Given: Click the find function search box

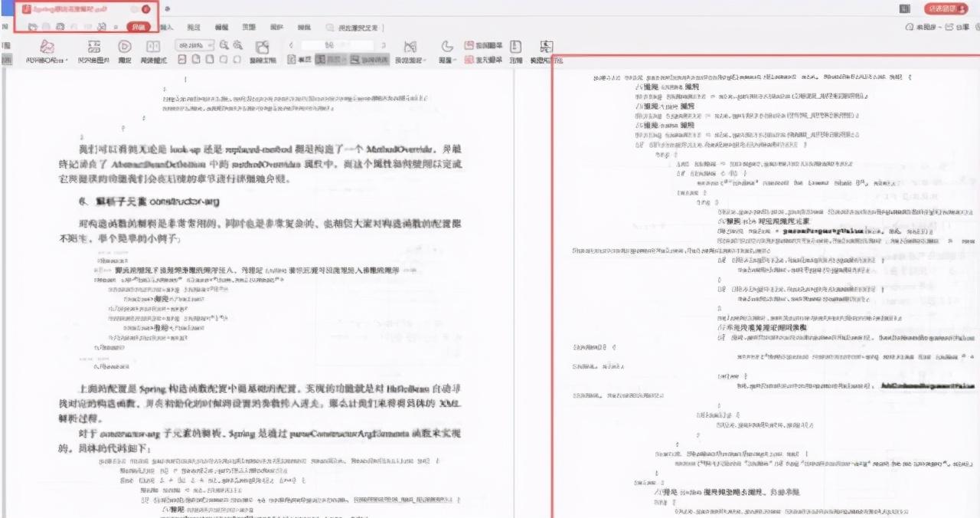Looking at the screenshot, I should 354,27.
